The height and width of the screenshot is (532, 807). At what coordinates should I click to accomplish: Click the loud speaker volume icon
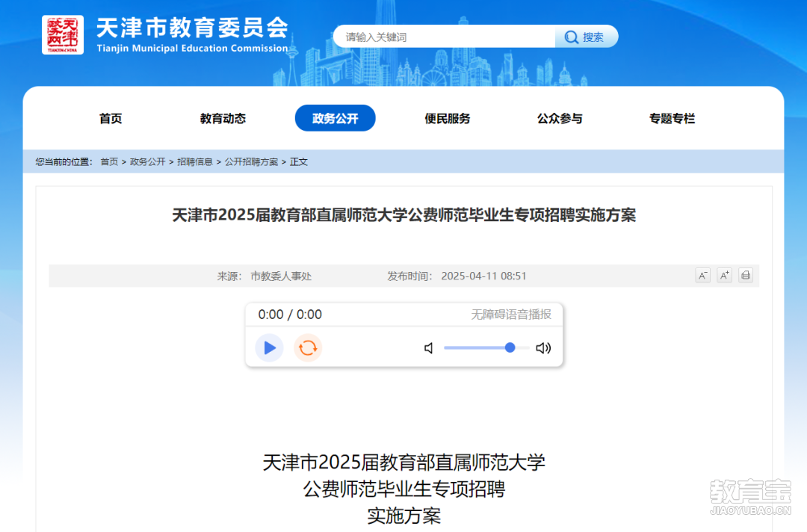(543, 348)
